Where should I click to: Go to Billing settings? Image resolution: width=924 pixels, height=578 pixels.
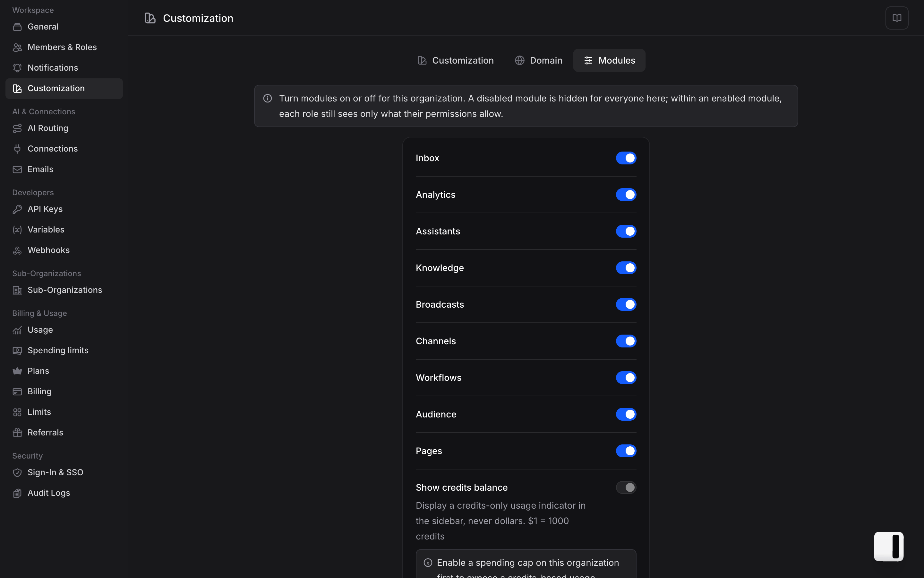tap(64, 392)
